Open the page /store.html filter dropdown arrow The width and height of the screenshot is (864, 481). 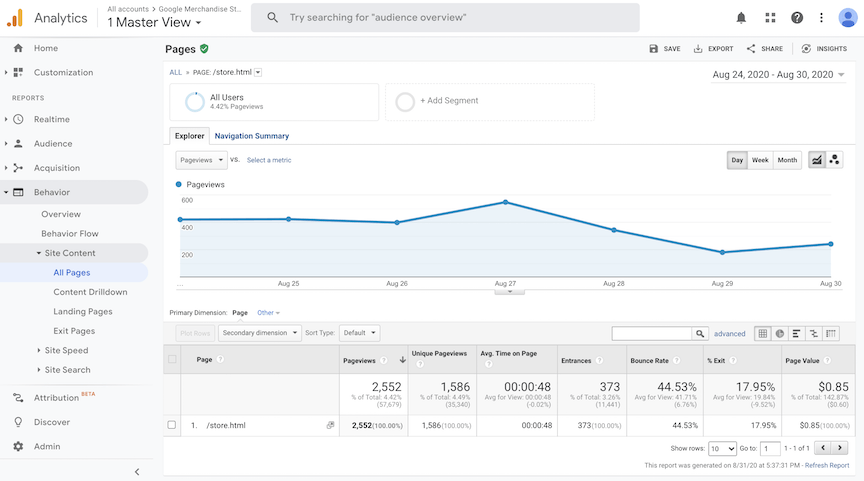point(258,72)
